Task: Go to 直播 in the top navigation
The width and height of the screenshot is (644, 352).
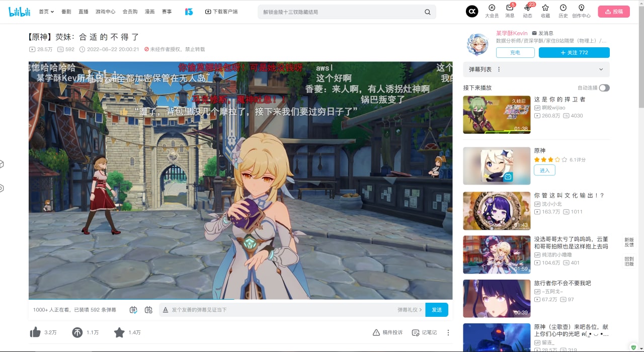Action: point(83,12)
